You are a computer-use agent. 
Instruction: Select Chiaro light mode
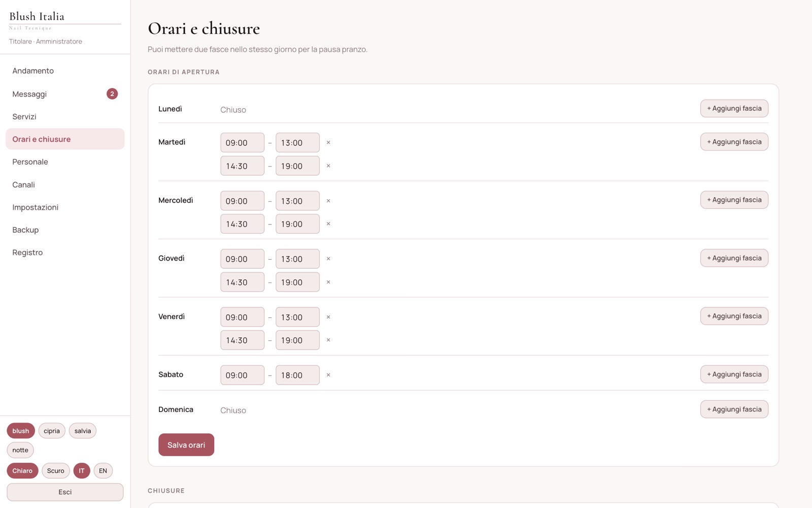coord(22,471)
